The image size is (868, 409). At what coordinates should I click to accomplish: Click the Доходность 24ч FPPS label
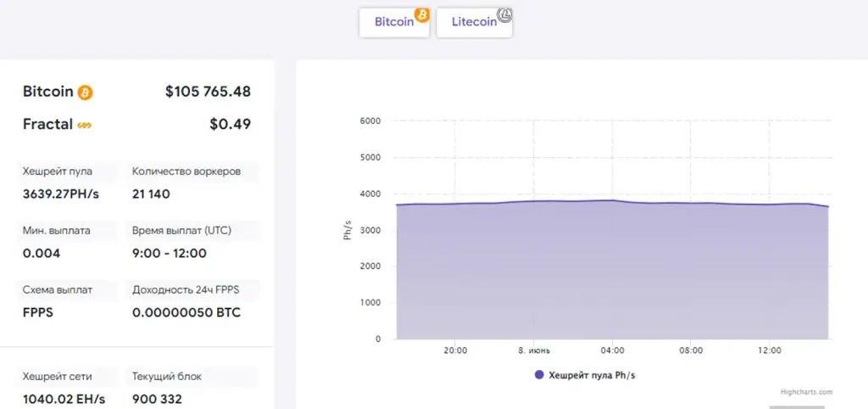click(x=186, y=290)
